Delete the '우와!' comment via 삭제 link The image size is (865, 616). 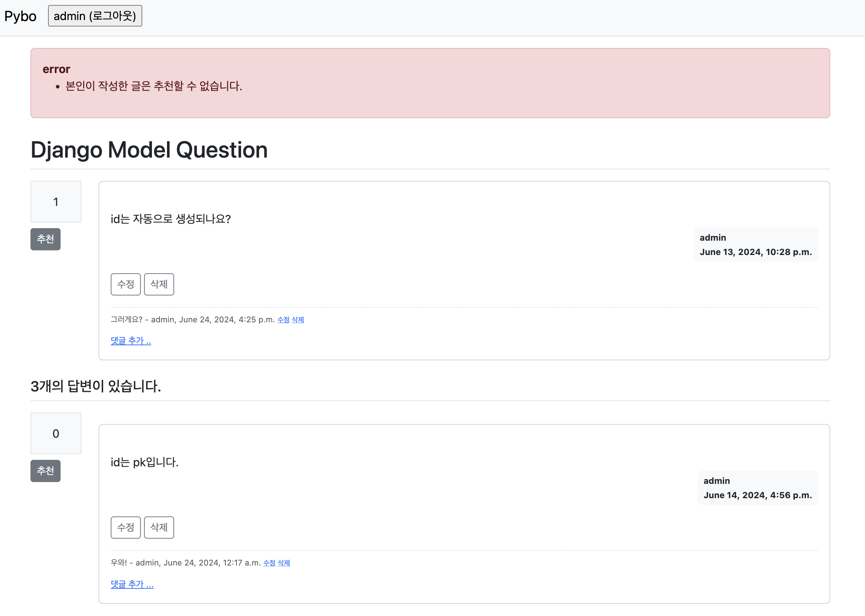(x=283, y=563)
